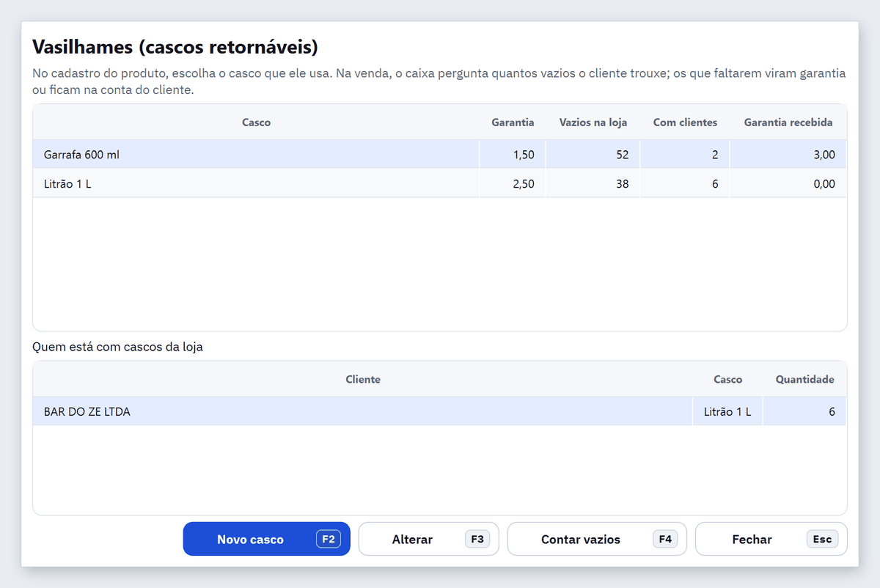Click the Casco header of the top table

[x=256, y=122]
